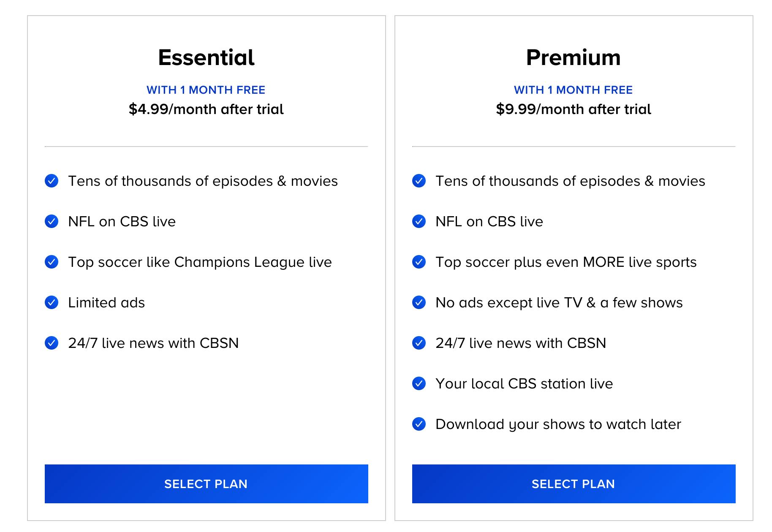The width and height of the screenshot is (772, 532).
Task: Click Premium plan's NFL on CBS checkmark
Action: [x=419, y=221]
